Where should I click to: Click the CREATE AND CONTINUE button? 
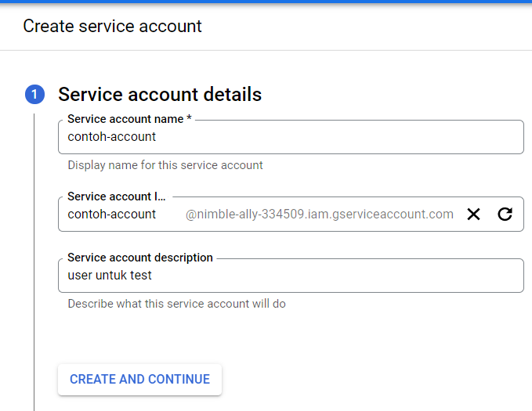click(x=139, y=379)
